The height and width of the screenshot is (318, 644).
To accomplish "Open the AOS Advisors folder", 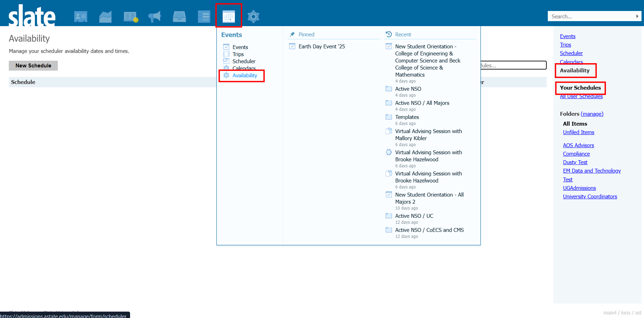I will click(578, 145).
